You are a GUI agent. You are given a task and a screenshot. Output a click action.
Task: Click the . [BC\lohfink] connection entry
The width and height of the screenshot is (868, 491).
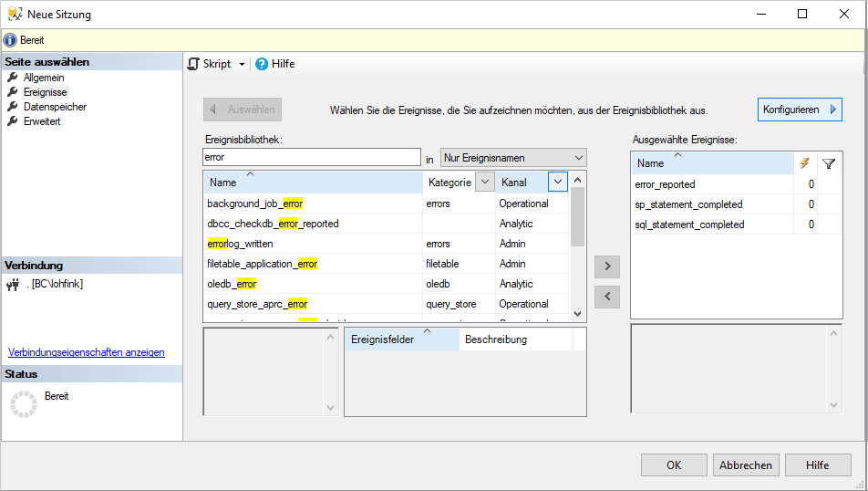55,284
